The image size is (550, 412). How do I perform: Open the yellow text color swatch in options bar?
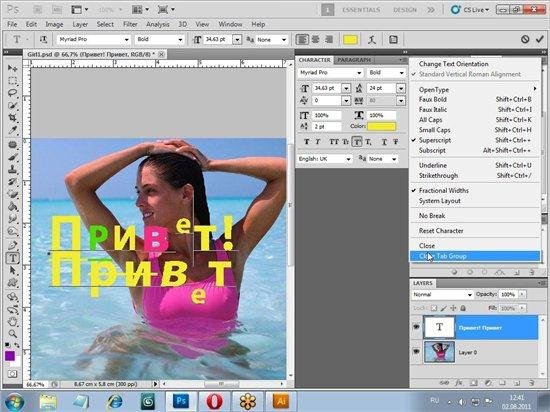pyautogui.click(x=350, y=40)
